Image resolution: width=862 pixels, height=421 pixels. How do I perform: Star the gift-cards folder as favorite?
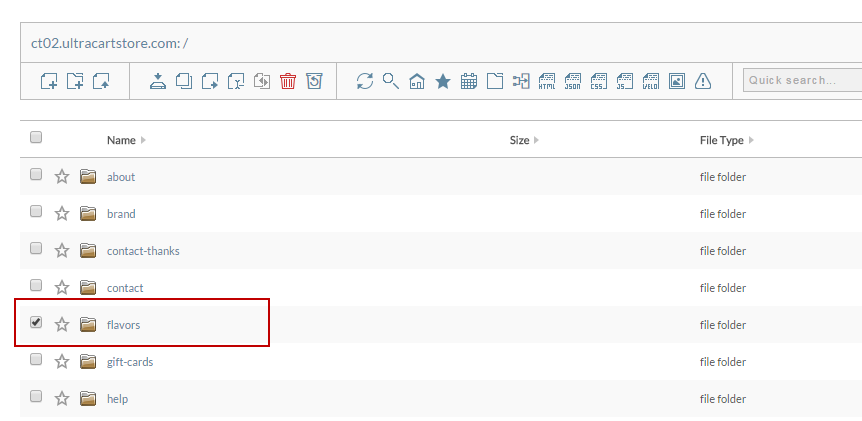[x=62, y=362]
